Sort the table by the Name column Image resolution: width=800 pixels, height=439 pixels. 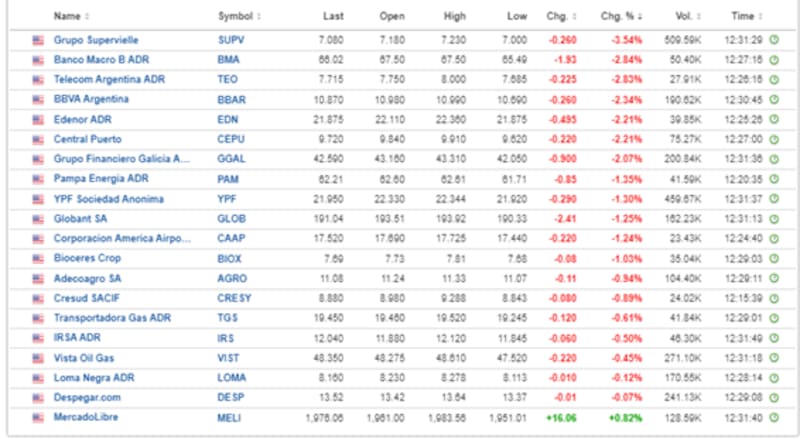tap(70, 16)
